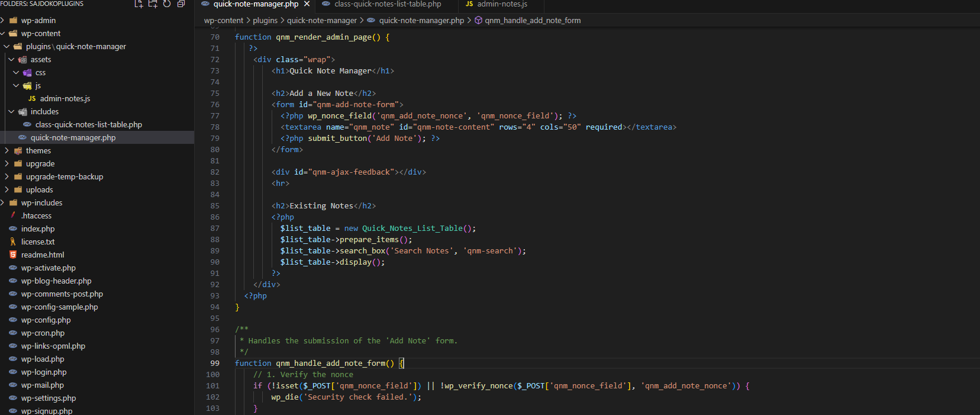Click the JS icon on admin-notes.js tab
The width and height of the screenshot is (980, 415).
pos(469,4)
